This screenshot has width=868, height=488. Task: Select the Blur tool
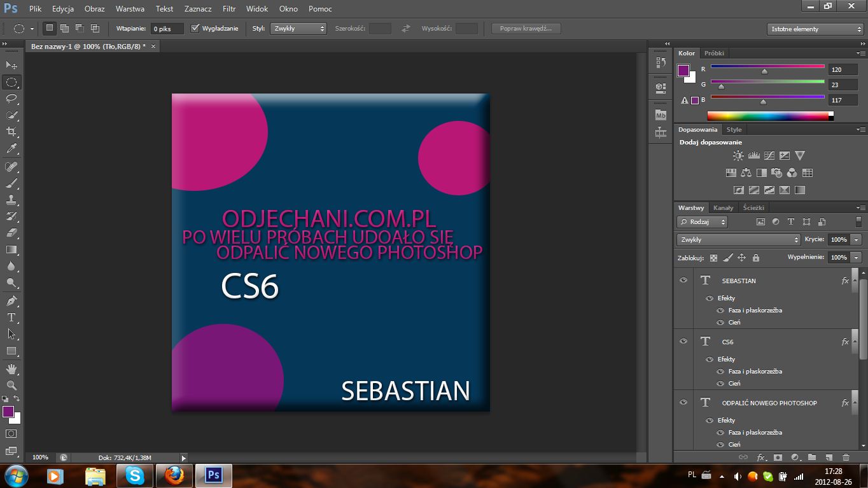(11, 266)
